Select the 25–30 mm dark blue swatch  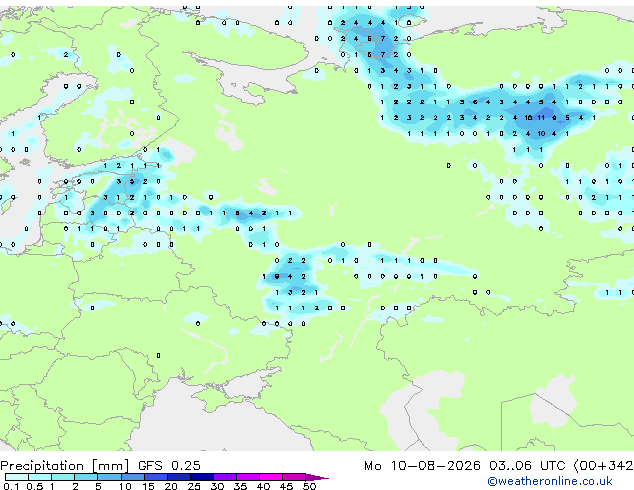tap(202, 477)
